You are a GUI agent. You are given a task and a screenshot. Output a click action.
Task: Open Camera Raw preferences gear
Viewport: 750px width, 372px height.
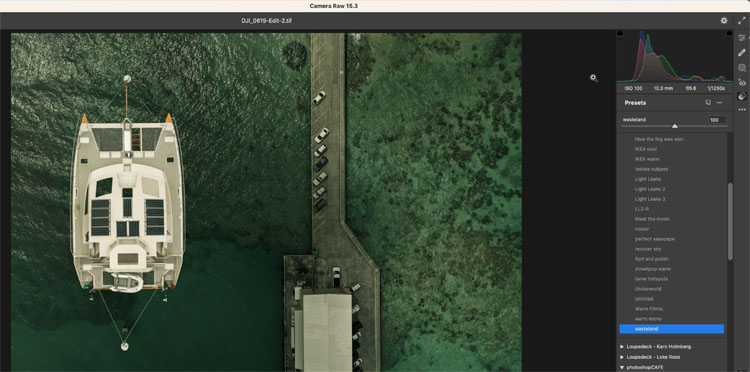(x=724, y=21)
